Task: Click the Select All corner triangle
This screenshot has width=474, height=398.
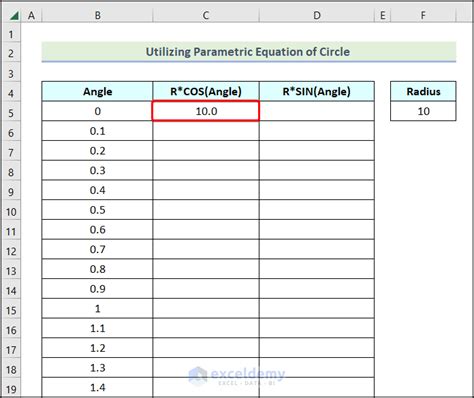Action: pos(13,15)
